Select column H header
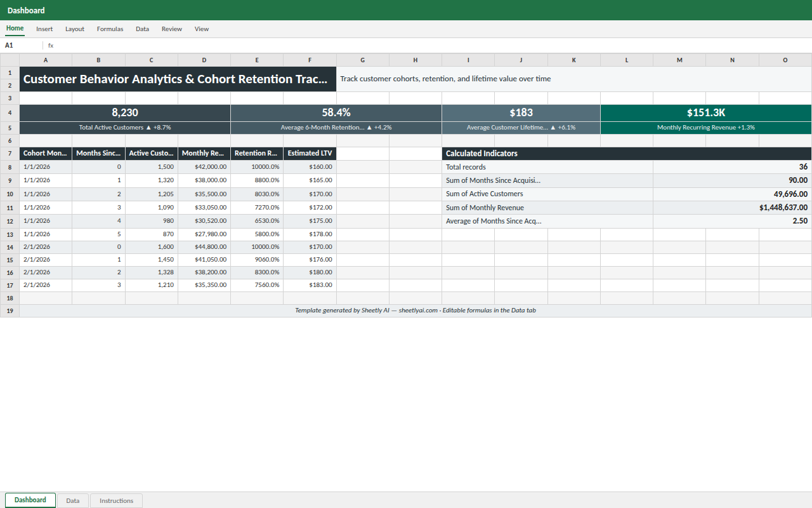Screen dimensions: 812x508 pos(416,60)
